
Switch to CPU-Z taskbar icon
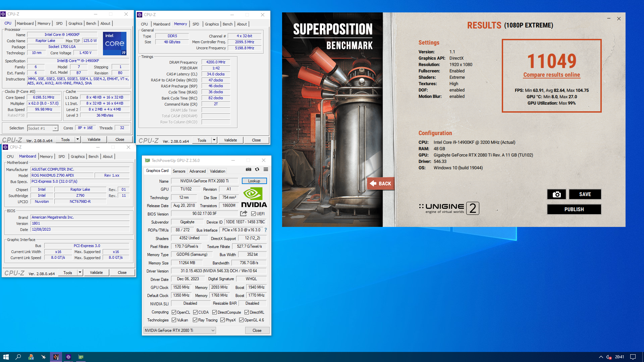(x=68, y=357)
